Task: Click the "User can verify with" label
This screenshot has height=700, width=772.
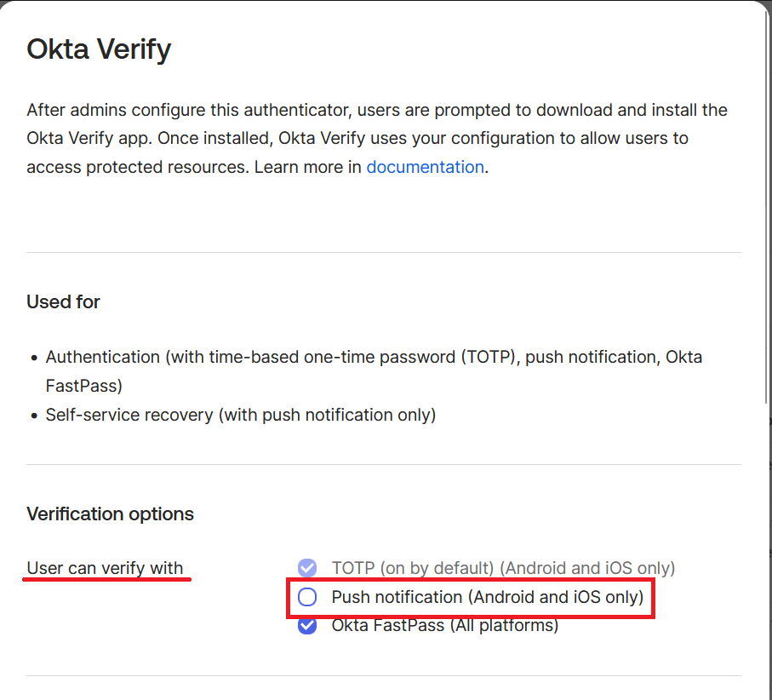Action: (105, 568)
